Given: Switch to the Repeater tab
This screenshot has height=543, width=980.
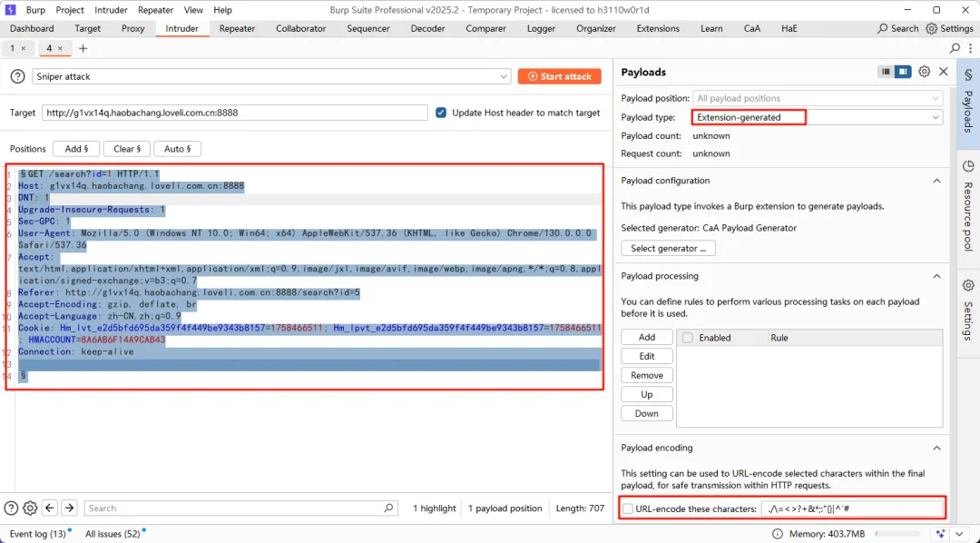Looking at the screenshot, I should 237,28.
